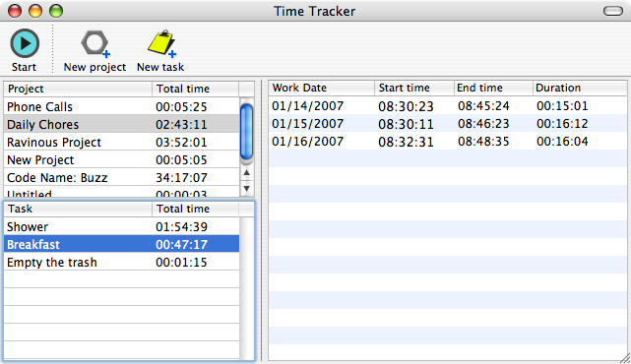The width and height of the screenshot is (631, 364).
Task: Select the Daily Chores project
Action: [121, 124]
